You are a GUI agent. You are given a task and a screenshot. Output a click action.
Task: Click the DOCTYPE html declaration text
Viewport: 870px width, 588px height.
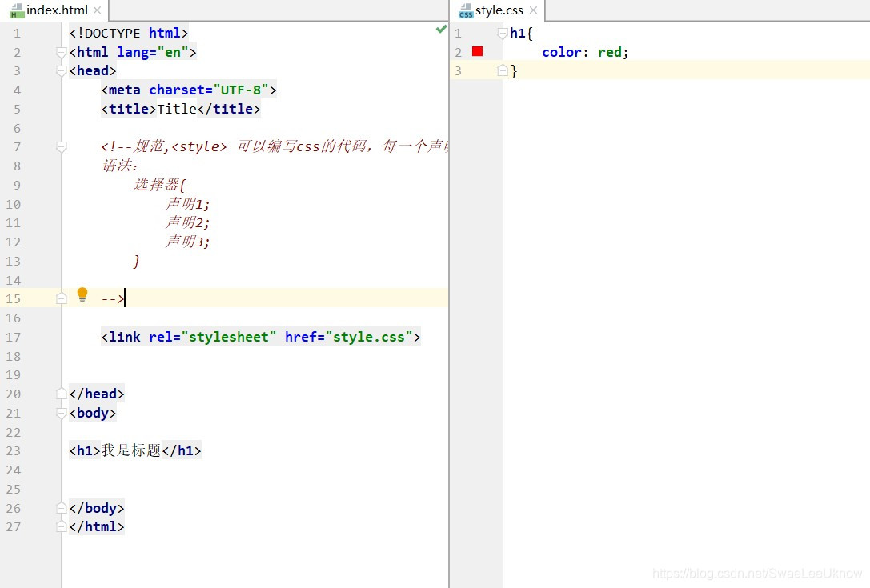(x=129, y=34)
